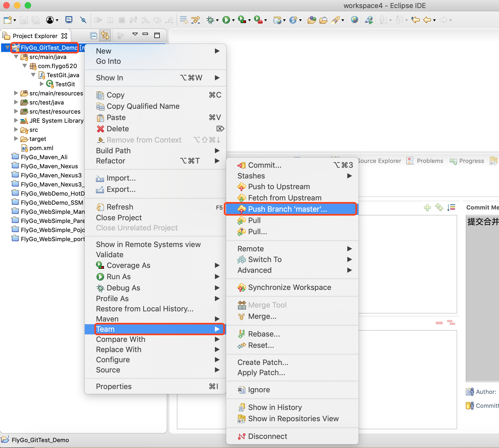This screenshot has height=448, width=499.
Task: Choose Fetch from Upstream
Action: pyautogui.click(x=292, y=198)
